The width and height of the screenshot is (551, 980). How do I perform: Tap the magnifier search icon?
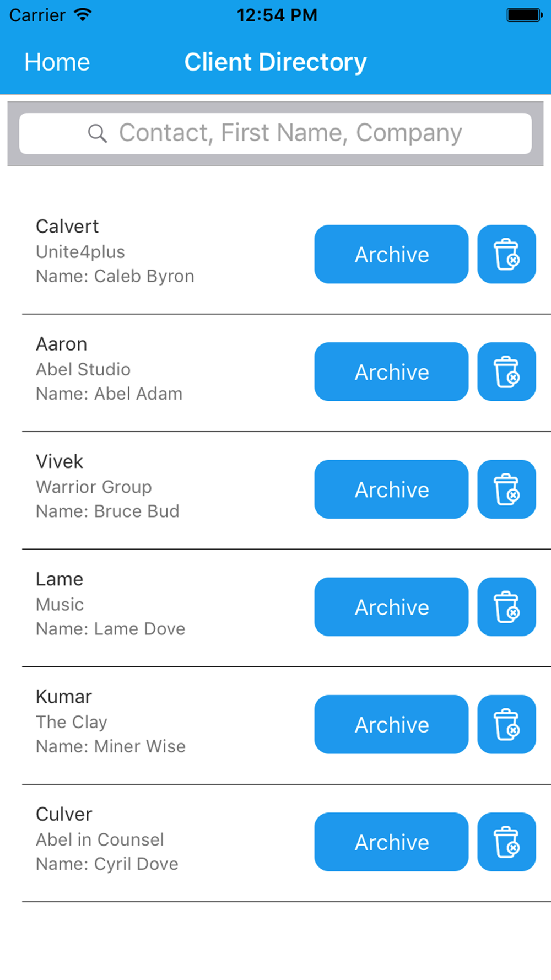pyautogui.click(x=98, y=133)
